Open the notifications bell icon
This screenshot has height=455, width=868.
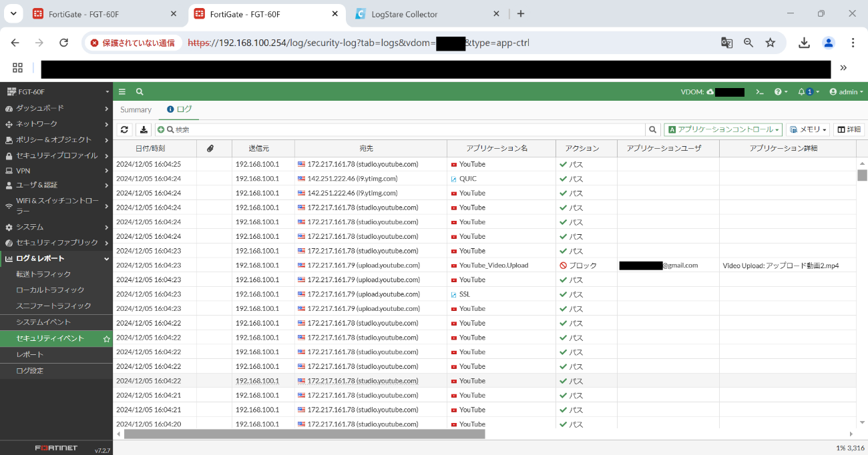802,92
